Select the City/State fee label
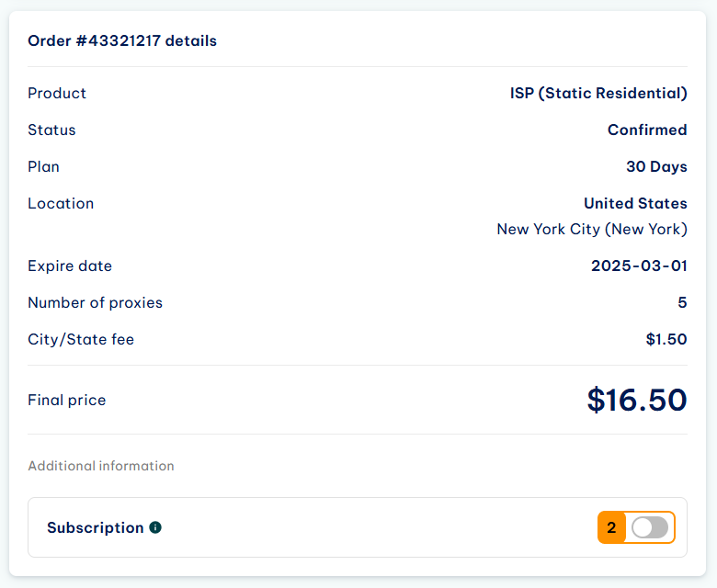Viewport: 717px width, 588px height. tap(81, 339)
